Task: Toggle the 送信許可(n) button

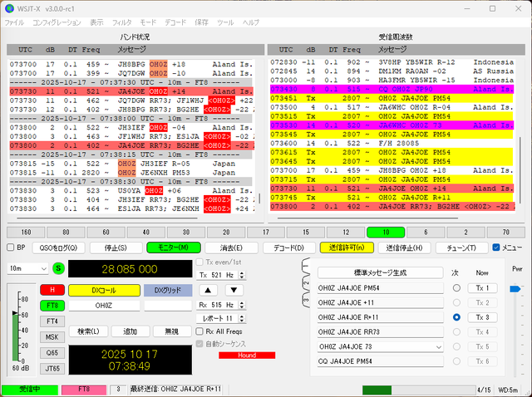Action: point(347,248)
